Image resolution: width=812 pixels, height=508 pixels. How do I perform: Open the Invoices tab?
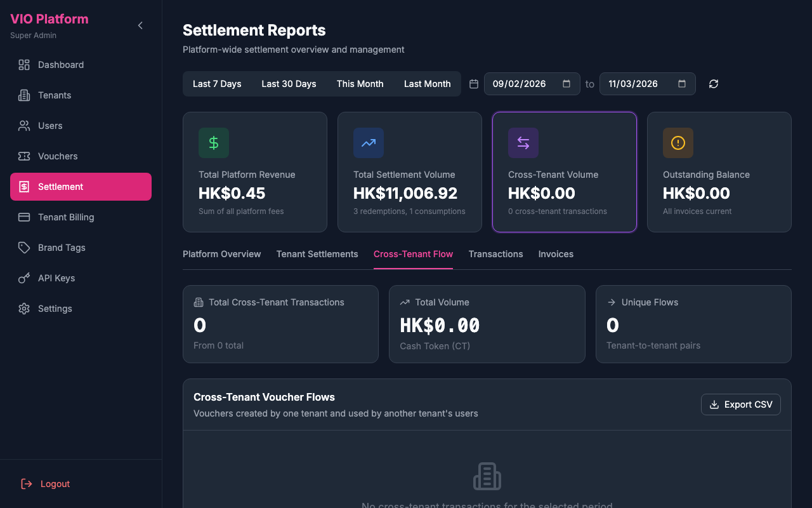(x=556, y=254)
